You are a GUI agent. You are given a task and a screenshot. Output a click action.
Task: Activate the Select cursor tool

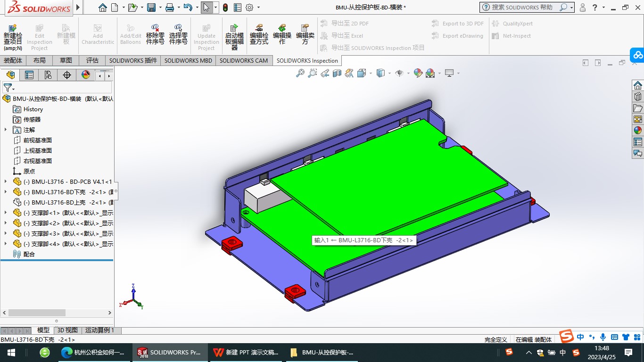click(x=206, y=8)
